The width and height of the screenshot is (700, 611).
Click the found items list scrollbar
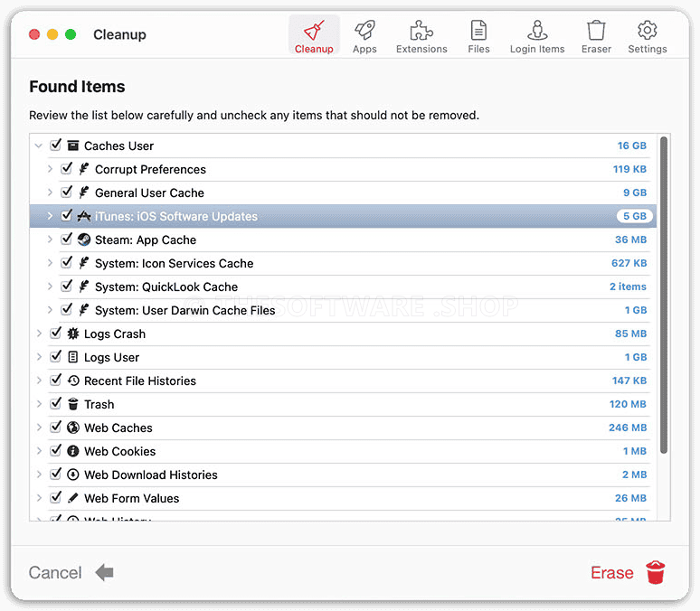[x=664, y=295]
